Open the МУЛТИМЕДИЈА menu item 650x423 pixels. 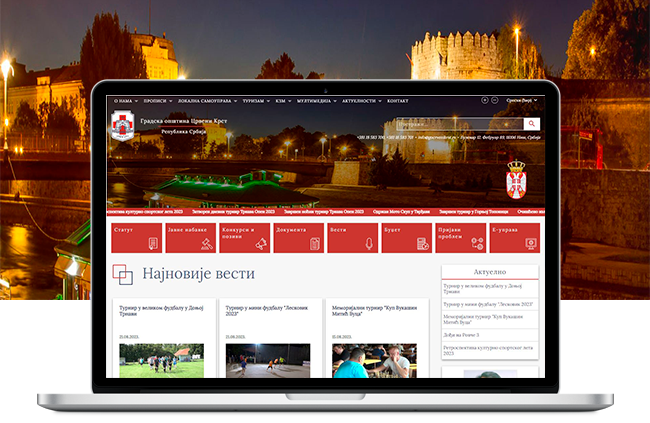(x=314, y=101)
